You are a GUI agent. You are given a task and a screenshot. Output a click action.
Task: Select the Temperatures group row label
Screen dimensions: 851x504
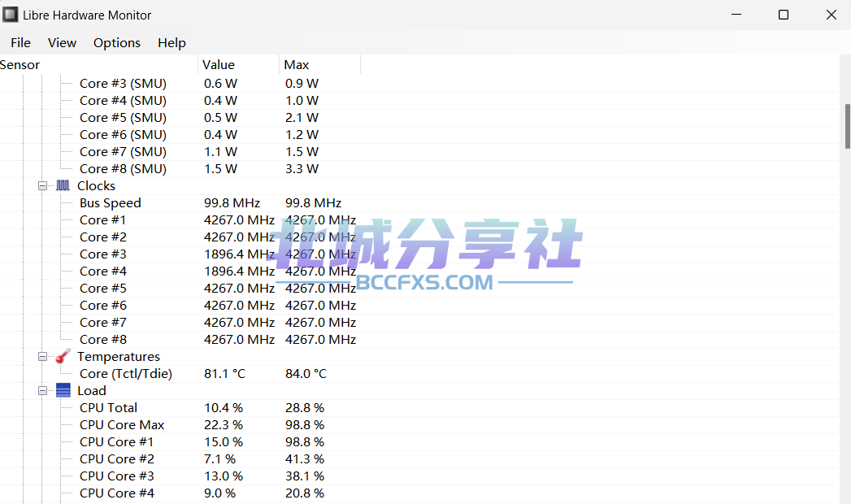119,356
